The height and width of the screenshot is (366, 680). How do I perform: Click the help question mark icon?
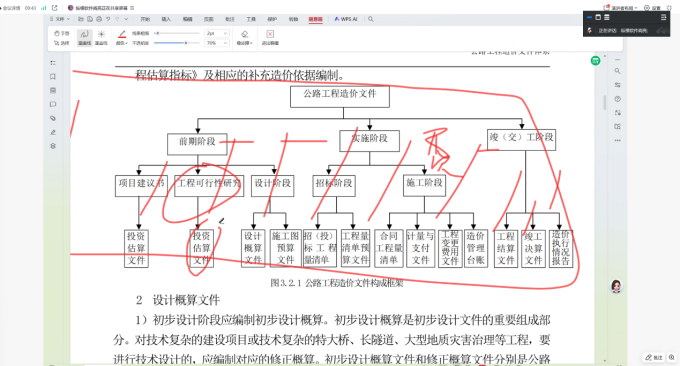[x=617, y=99]
